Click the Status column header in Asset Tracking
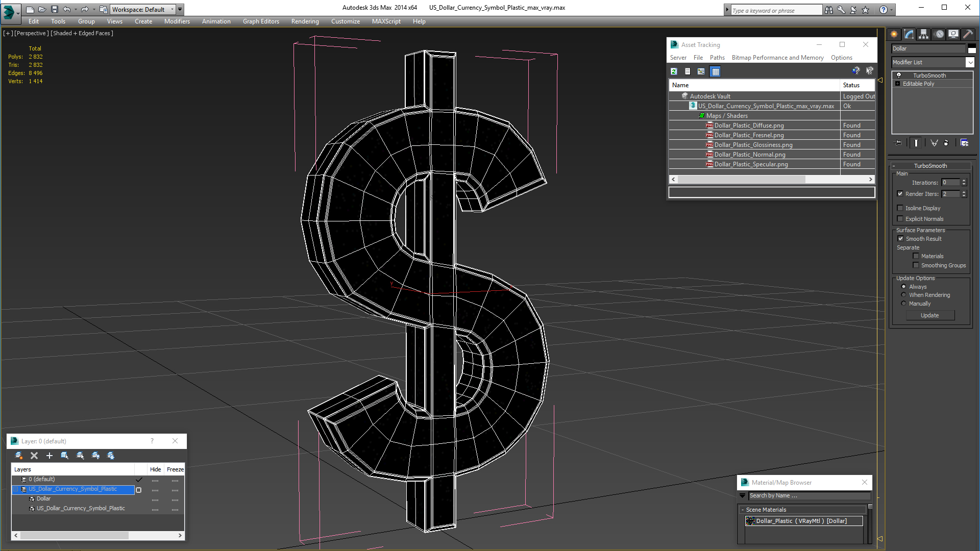Screen dimensions: 980x551 tap(857, 85)
